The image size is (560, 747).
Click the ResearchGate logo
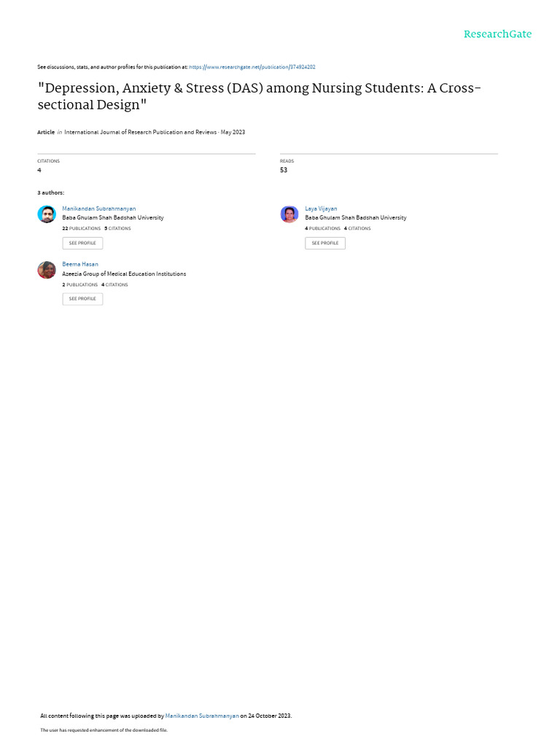(497, 34)
